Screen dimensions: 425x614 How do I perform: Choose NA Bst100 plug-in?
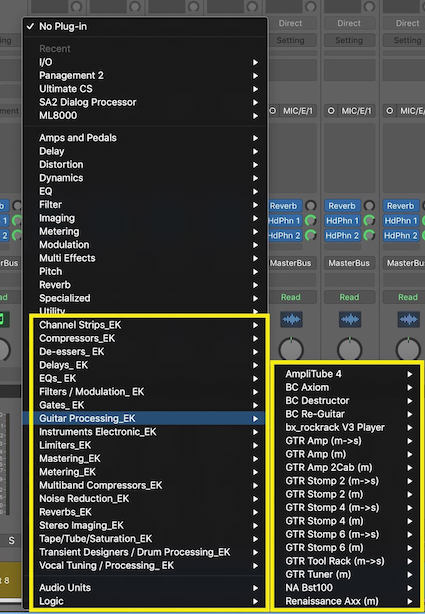347,588
